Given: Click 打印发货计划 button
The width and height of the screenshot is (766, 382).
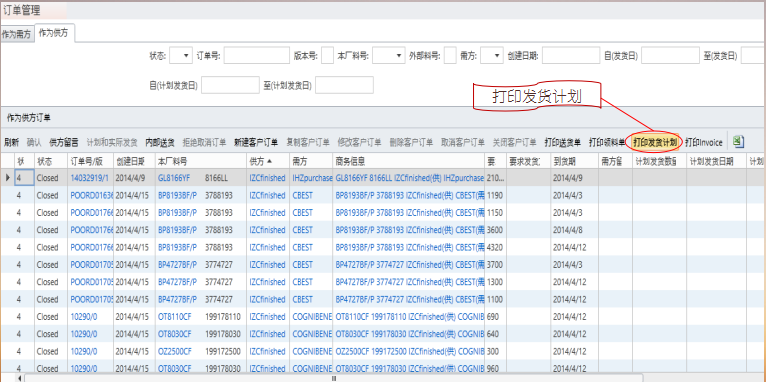Looking at the screenshot, I should (655, 142).
